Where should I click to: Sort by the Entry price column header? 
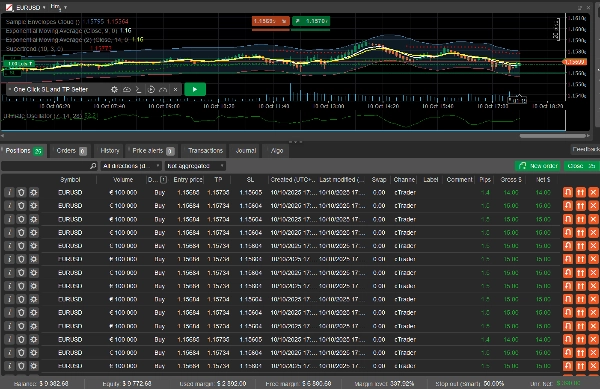(x=188, y=180)
